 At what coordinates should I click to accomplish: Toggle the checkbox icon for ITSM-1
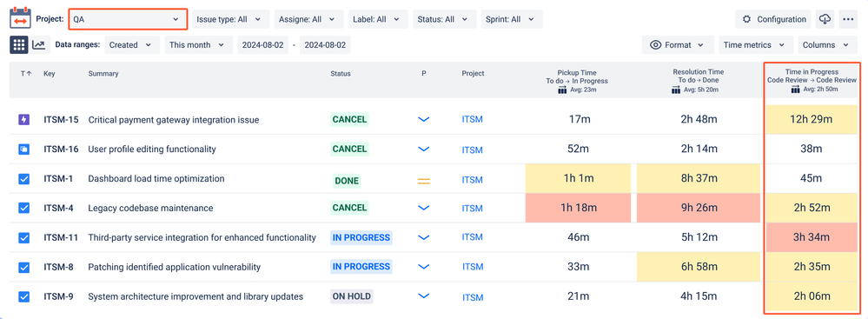[x=23, y=179]
